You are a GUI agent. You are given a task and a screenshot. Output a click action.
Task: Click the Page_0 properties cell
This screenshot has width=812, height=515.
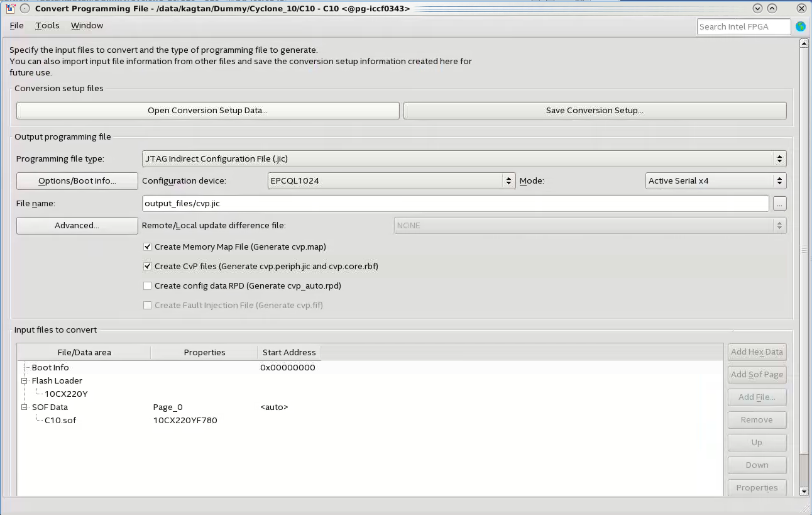[x=168, y=407]
